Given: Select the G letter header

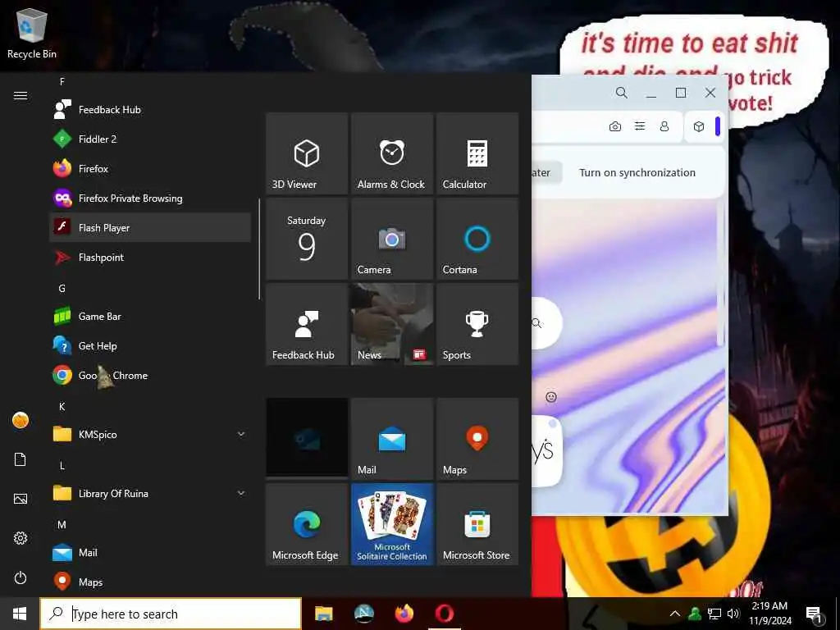Looking at the screenshot, I should pos(62,288).
